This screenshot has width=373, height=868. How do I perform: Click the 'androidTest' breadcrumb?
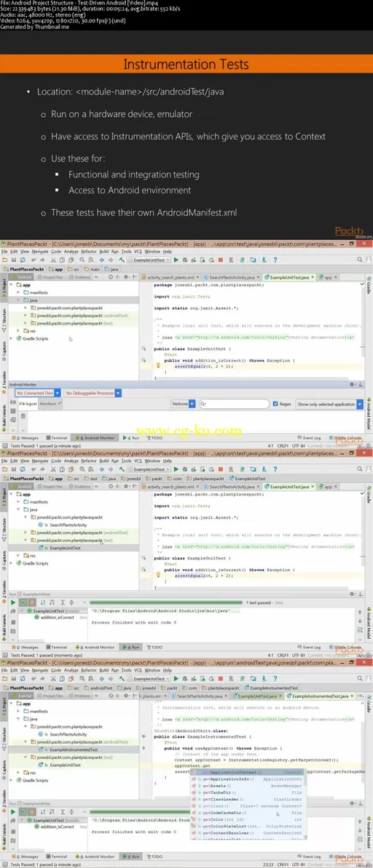click(100, 688)
